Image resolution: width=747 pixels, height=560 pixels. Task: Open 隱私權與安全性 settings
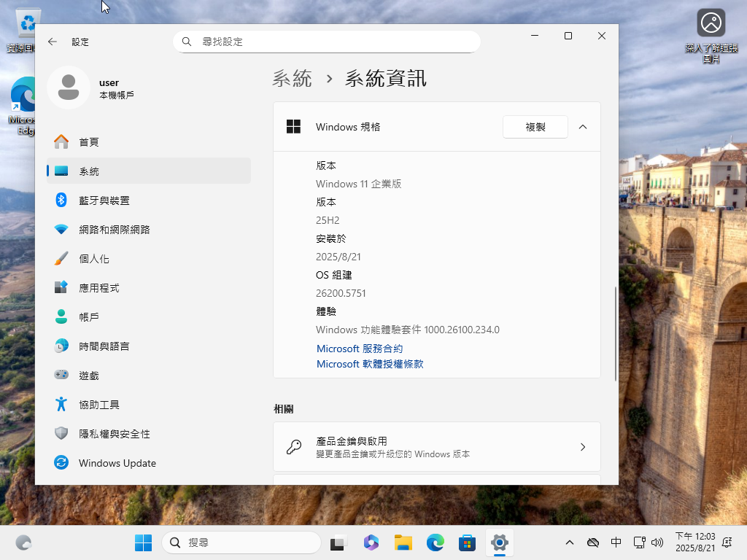[x=114, y=434]
